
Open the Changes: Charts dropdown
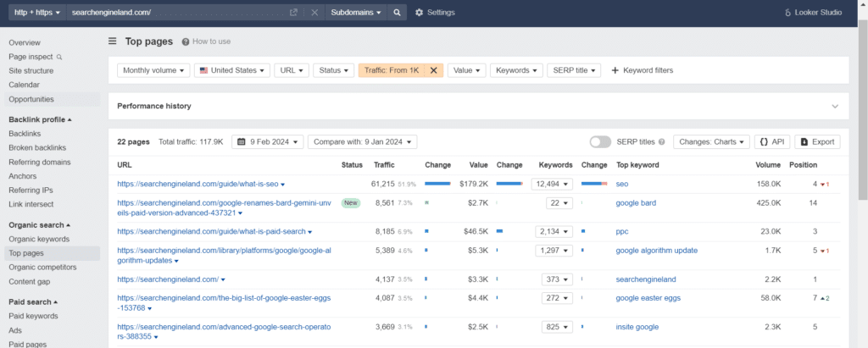pos(711,141)
